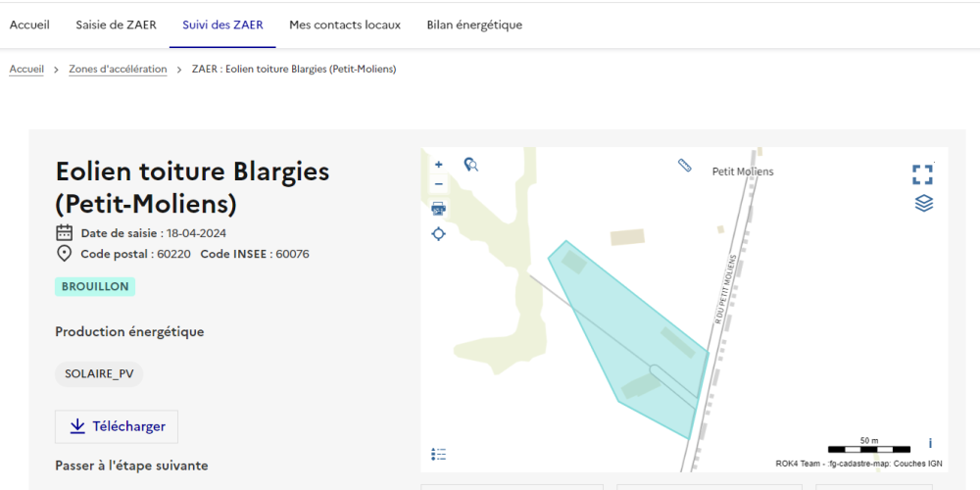Click the map print icon
This screenshot has height=490, width=980.
click(438, 208)
